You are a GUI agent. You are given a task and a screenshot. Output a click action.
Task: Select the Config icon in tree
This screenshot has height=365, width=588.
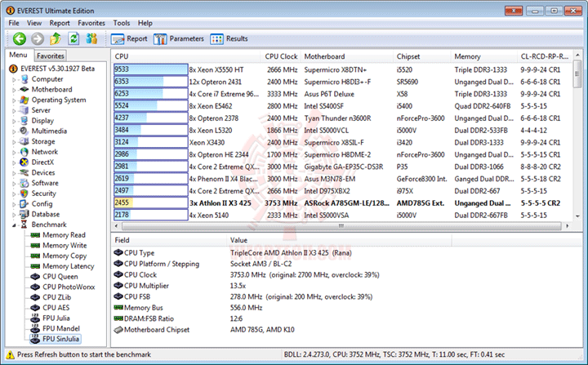pos(24,203)
